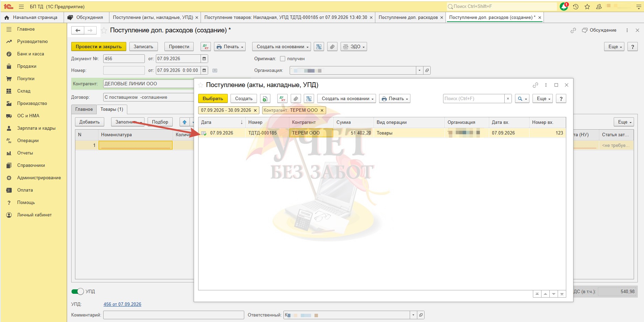This screenshot has width=644, height=322.
Task: Jump to list end arrow in dialog
Action: (x=562, y=294)
